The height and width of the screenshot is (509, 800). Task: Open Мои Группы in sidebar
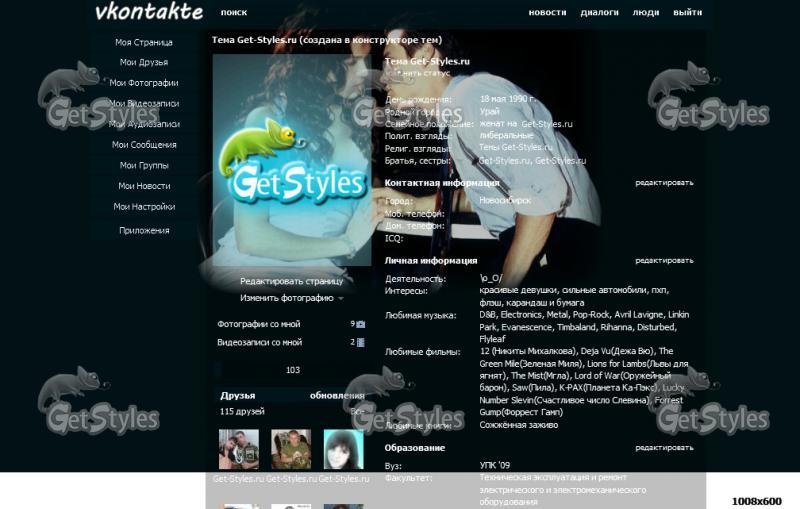click(144, 165)
